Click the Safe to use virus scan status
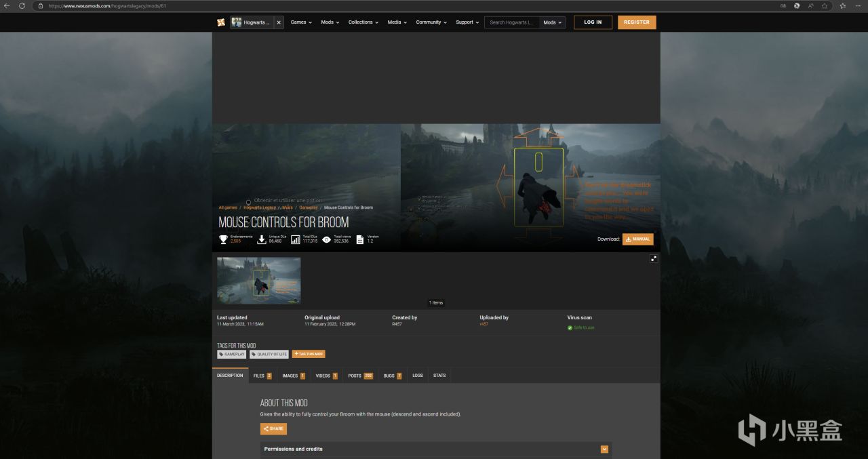Screen dimensions: 868x459 pyautogui.click(x=584, y=327)
